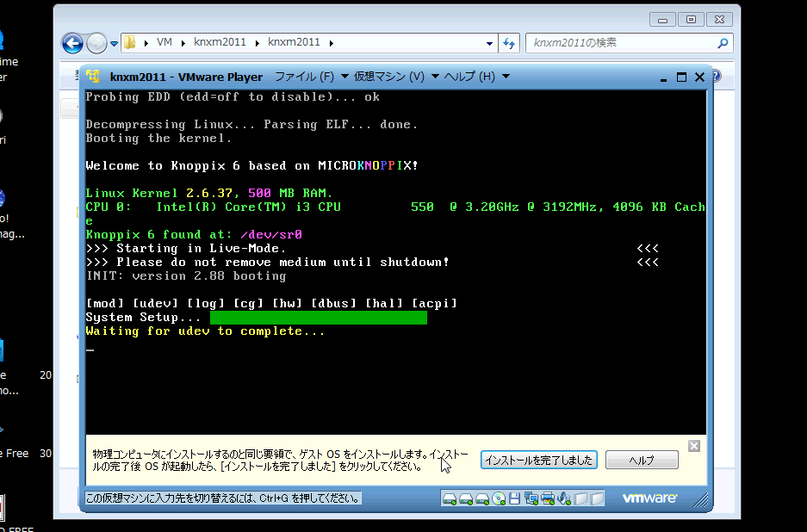Viewport: 807px width, 532px height.
Task: Navigate to the knxm2011 folder right after VM
Action: coord(220,42)
